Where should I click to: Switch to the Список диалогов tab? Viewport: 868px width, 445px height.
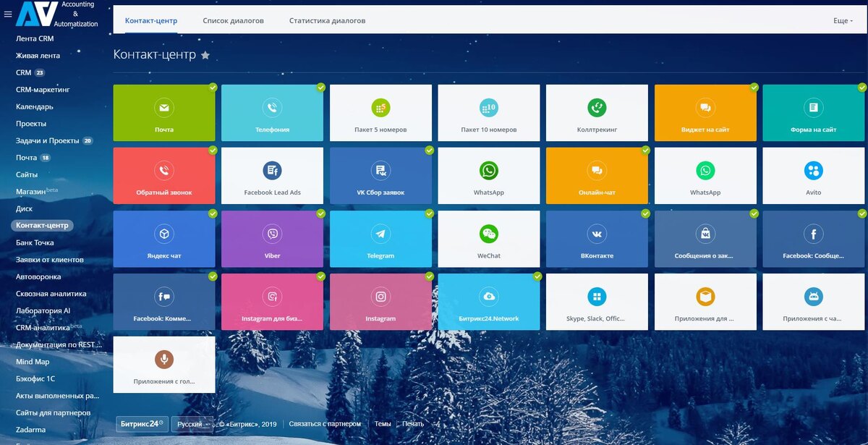(234, 21)
